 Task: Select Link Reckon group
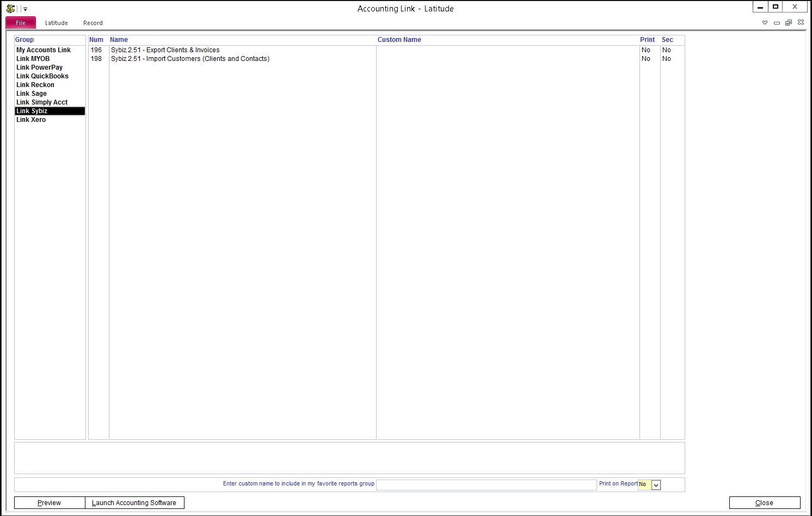pos(50,85)
